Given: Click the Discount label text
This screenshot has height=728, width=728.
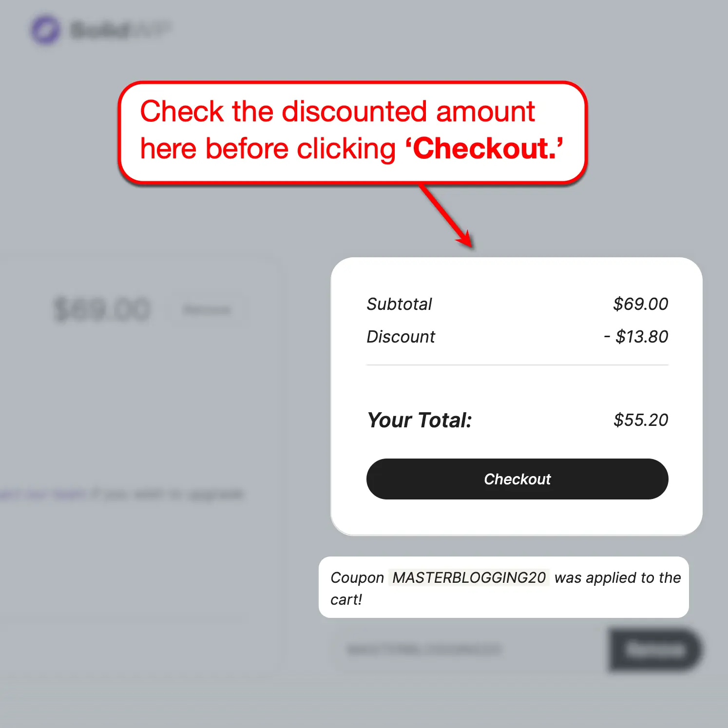Looking at the screenshot, I should click(x=401, y=336).
